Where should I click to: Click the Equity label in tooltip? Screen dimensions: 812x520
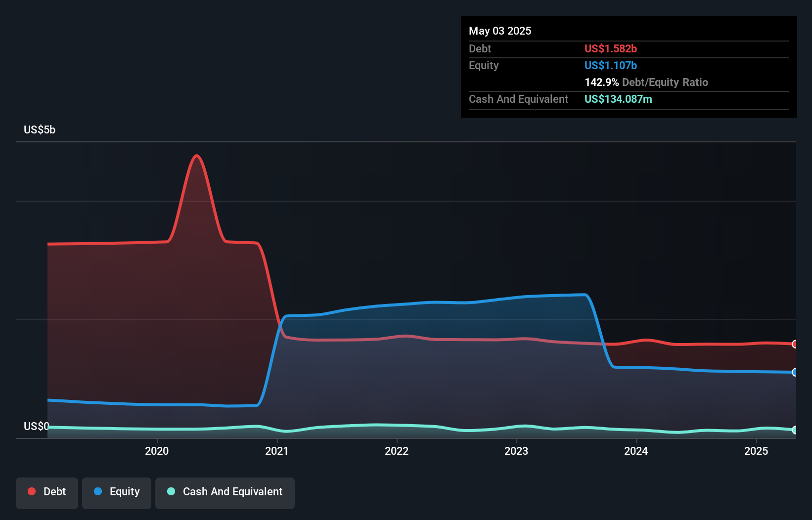click(x=484, y=65)
